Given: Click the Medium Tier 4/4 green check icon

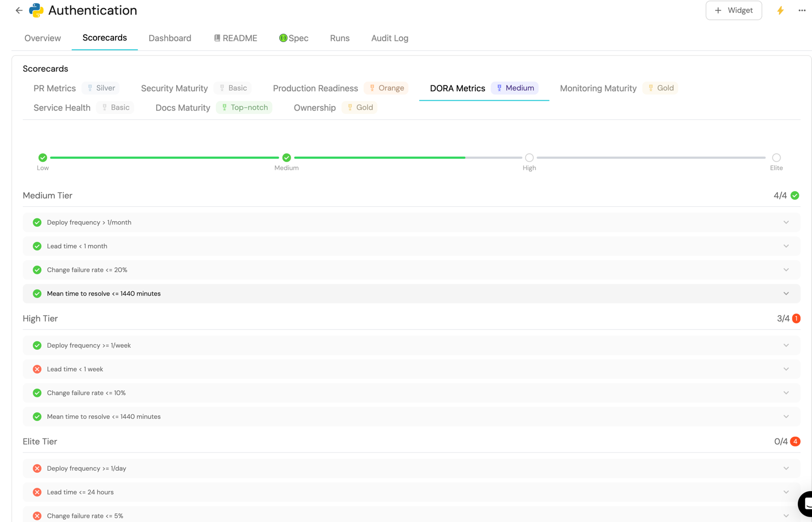Looking at the screenshot, I should (795, 195).
